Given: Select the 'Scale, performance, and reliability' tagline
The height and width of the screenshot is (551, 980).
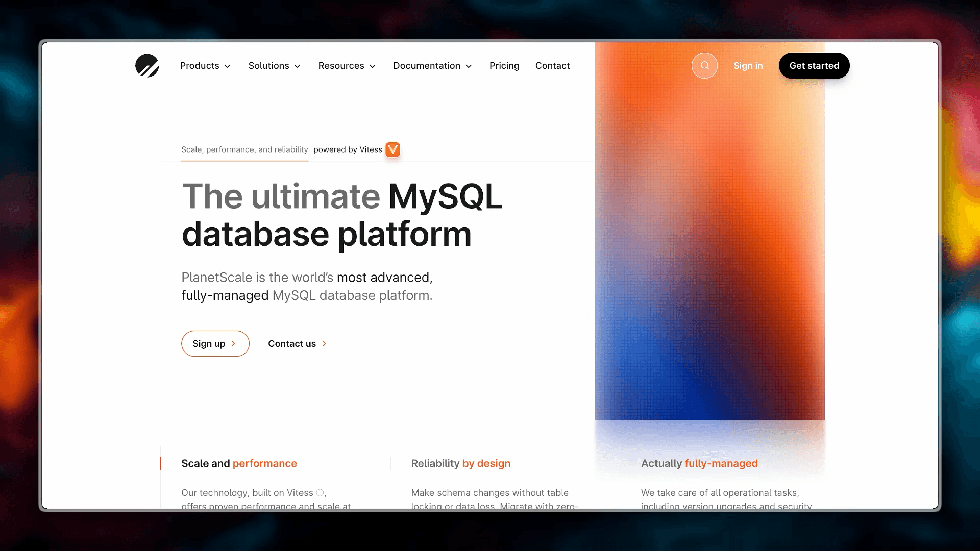Looking at the screenshot, I should [244, 149].
